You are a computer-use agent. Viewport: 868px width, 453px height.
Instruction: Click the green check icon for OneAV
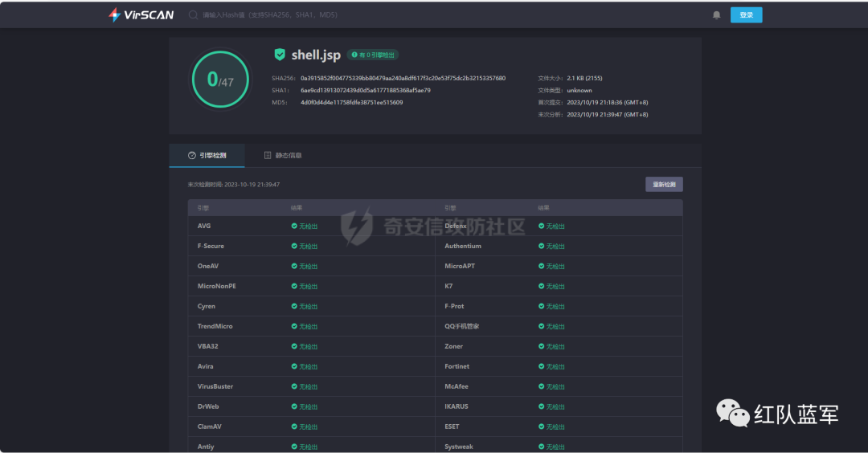click(x=294, y=266)
